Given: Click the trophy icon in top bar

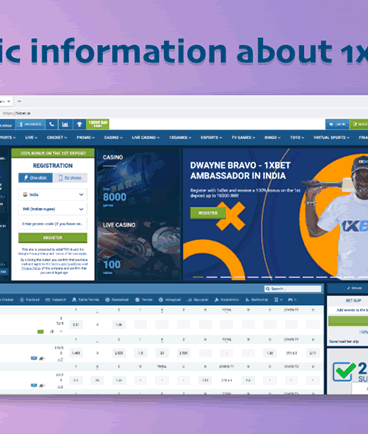Looking at the screenshot, I should click(79, 124).
